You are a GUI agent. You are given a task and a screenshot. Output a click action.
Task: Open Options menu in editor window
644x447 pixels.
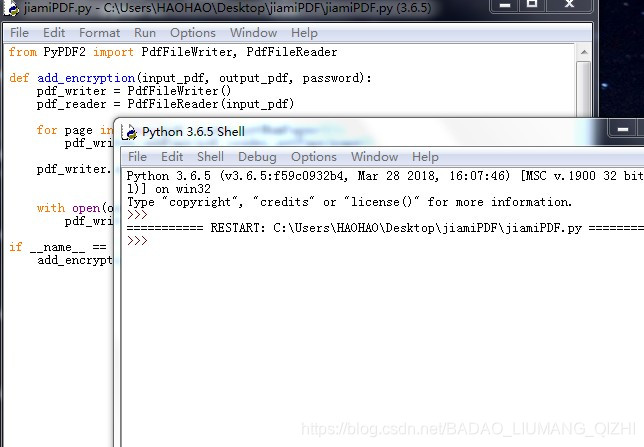click(x=193, y=32)
